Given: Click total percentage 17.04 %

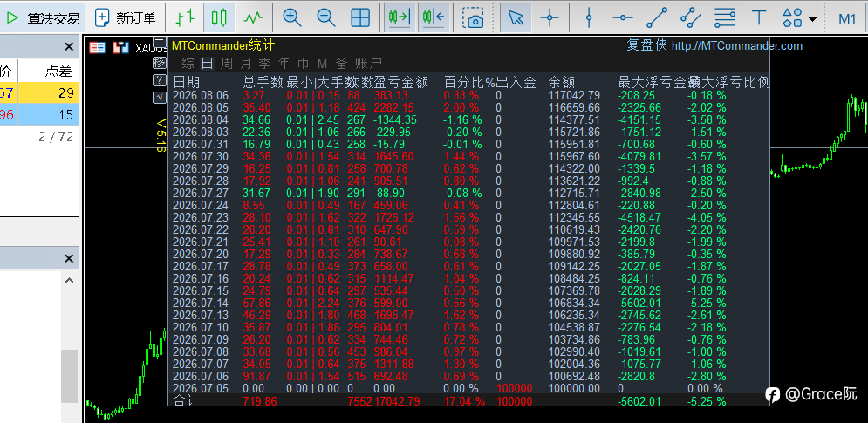Looking at the screenshot, I should 464,401.
